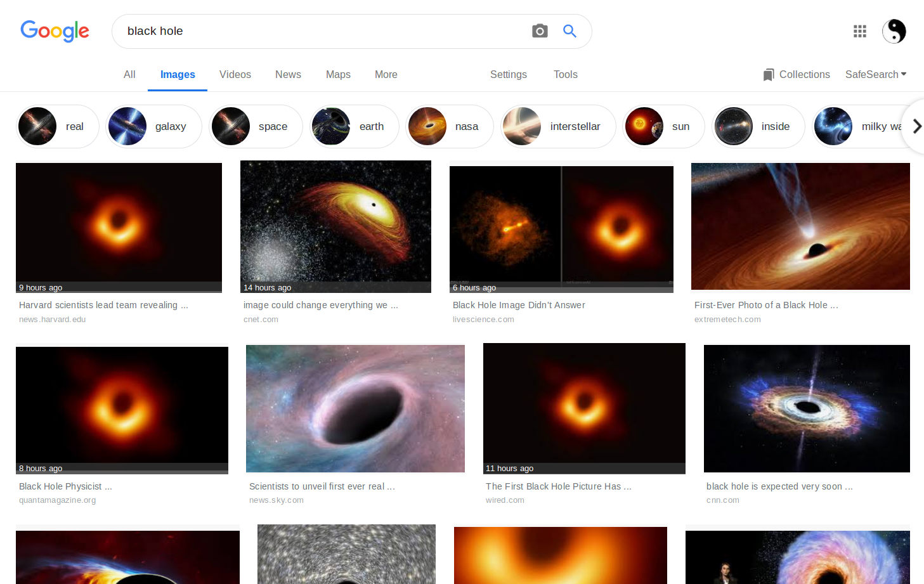Click the blue magnifying glass search icon
The width and height of the screenshot is (924, 584).
point(569,31)
